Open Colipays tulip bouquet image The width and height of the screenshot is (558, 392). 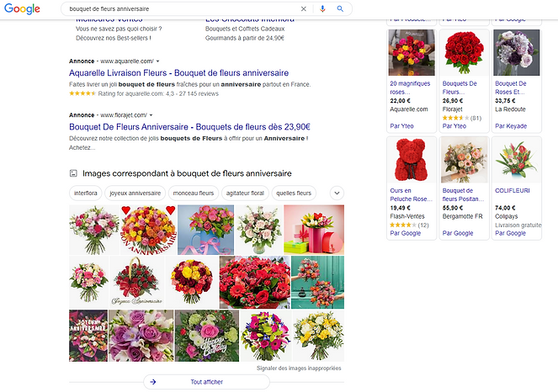pos(517,160)
